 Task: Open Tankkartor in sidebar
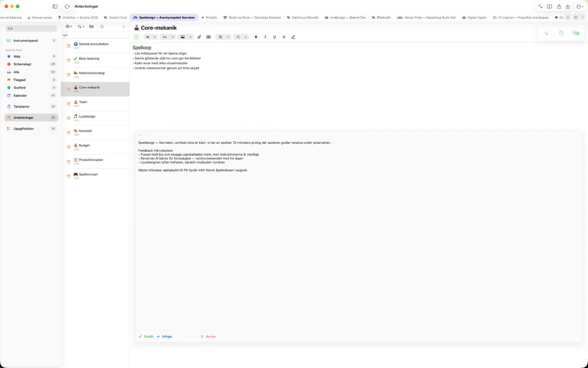31,107
